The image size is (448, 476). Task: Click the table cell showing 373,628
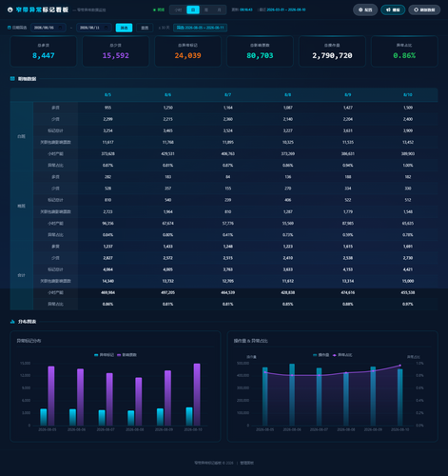[x=107, y=153]
